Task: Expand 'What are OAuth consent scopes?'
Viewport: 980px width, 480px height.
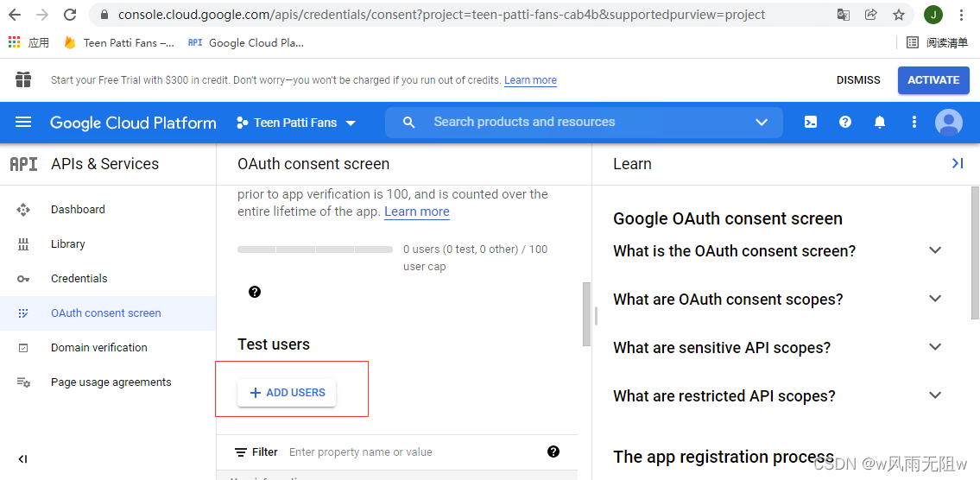Action: pyautogui.click(x=934, y=299)
